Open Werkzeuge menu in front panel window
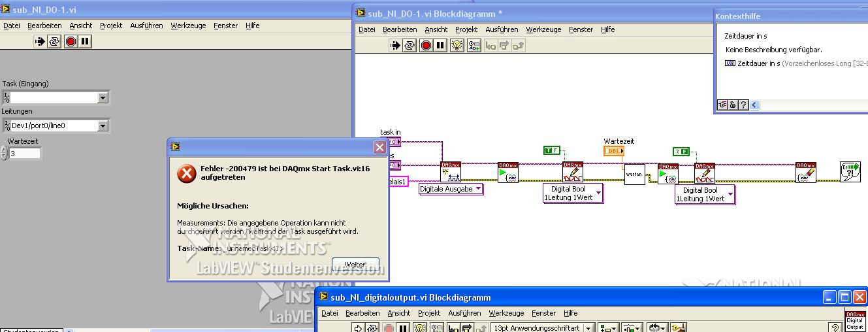The image size is (868, 332). (x=188, y=25)
